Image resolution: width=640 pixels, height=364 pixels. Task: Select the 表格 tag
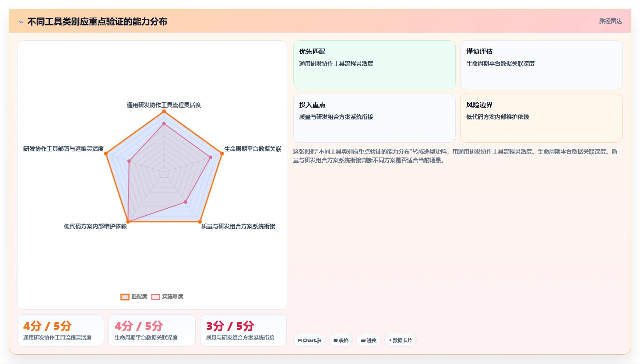coord(341,340)
